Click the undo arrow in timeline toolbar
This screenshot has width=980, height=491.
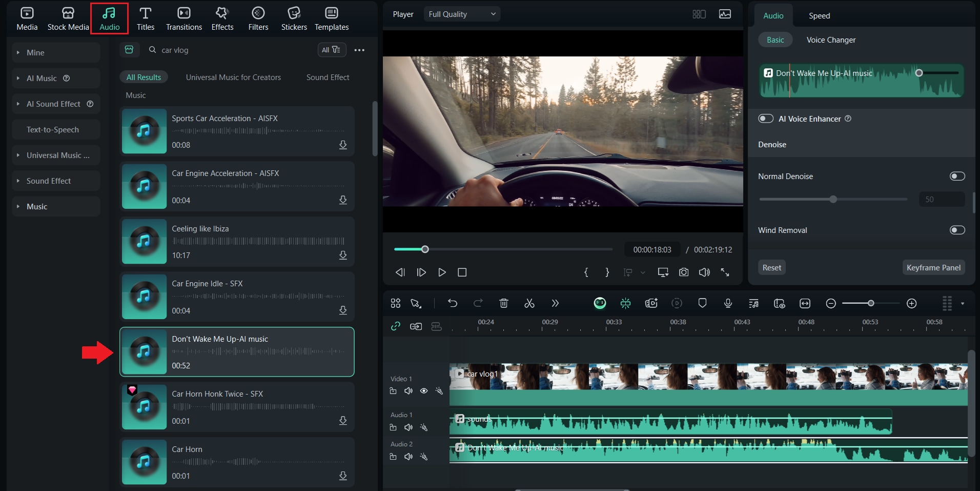(x=452, y=303)
